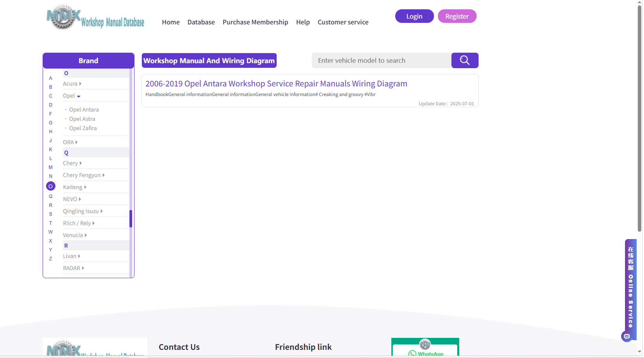644x358 pixels.
Task: Expand the Venucia brand entry
Action: (x=75, y=235)
